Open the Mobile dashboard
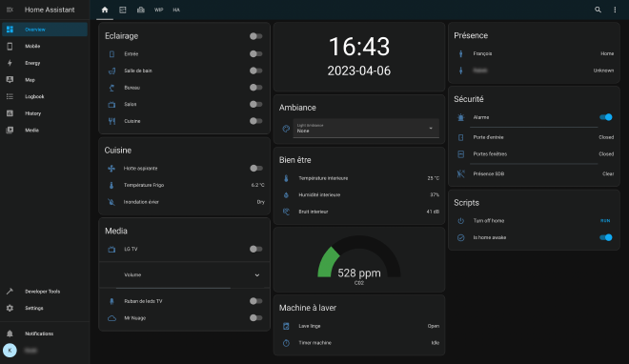Viewport: 629px width, 364px height. 45,46
